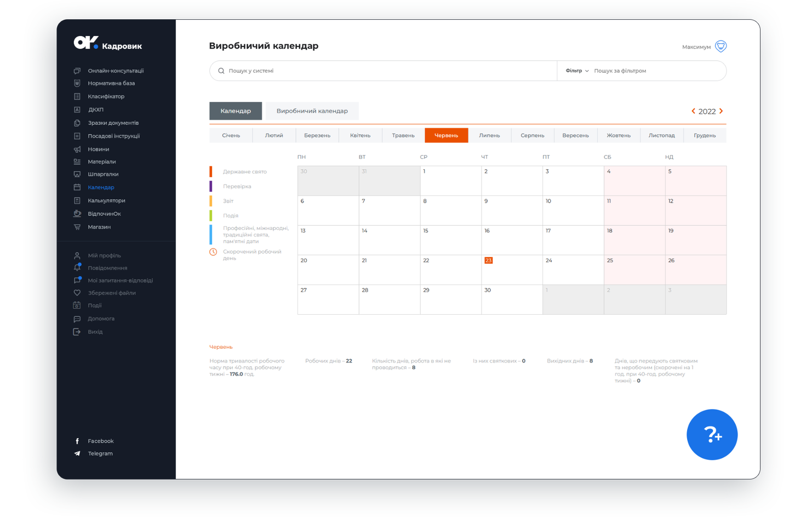Select day 15 in the calendar

click(x=451, y=240)
